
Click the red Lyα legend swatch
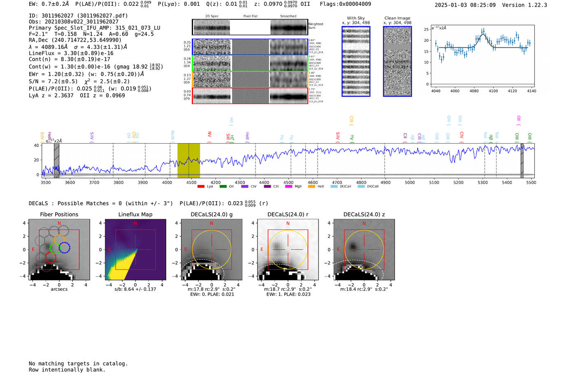pyautogui.click(x=201, y=186)
